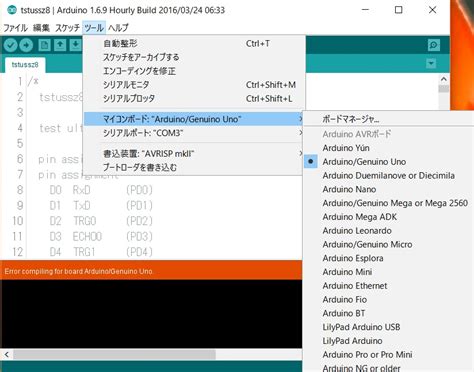474x372 pixels.
Task: Select Arduino Mega ADK board
Action: [359, 217]
